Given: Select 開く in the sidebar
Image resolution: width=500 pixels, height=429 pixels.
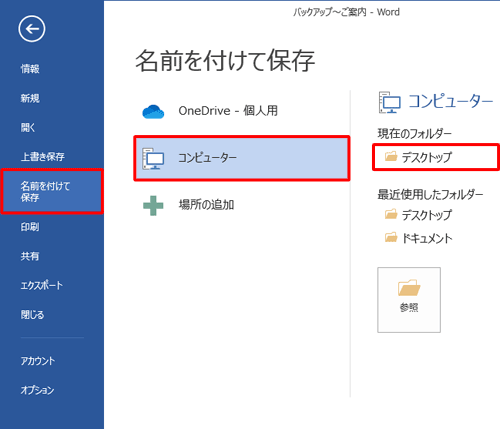Looking at the screenshot, I should coord(28,127).
